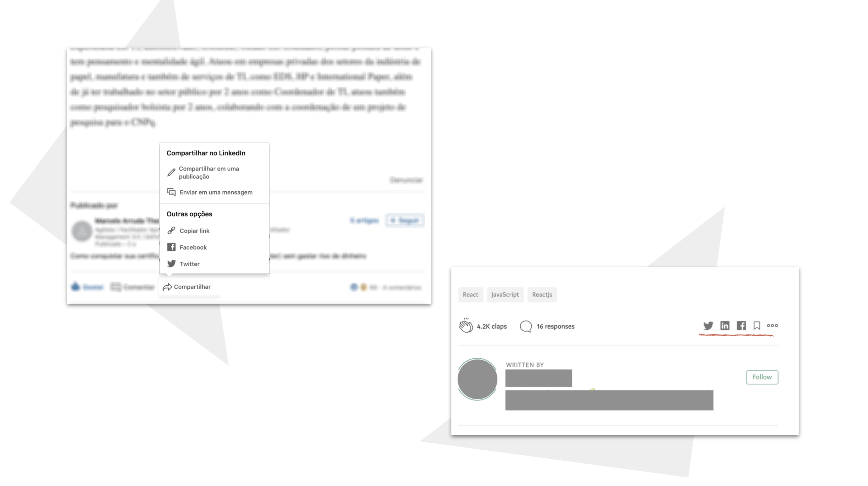Click the bookmark icon on Medium post
Screen dimensions: 868x486
(x=757, y=326)
